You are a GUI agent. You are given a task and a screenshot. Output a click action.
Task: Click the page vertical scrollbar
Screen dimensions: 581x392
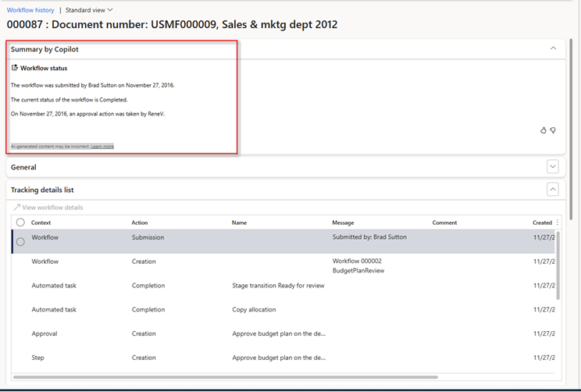pos(571,130)
